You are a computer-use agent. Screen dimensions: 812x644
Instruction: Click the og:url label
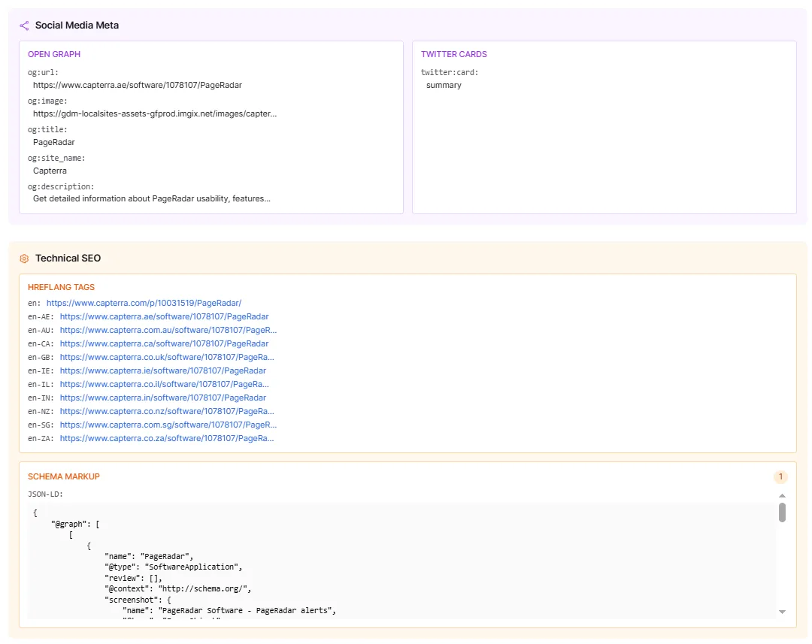pyautogui.click(x=43, y=72)
